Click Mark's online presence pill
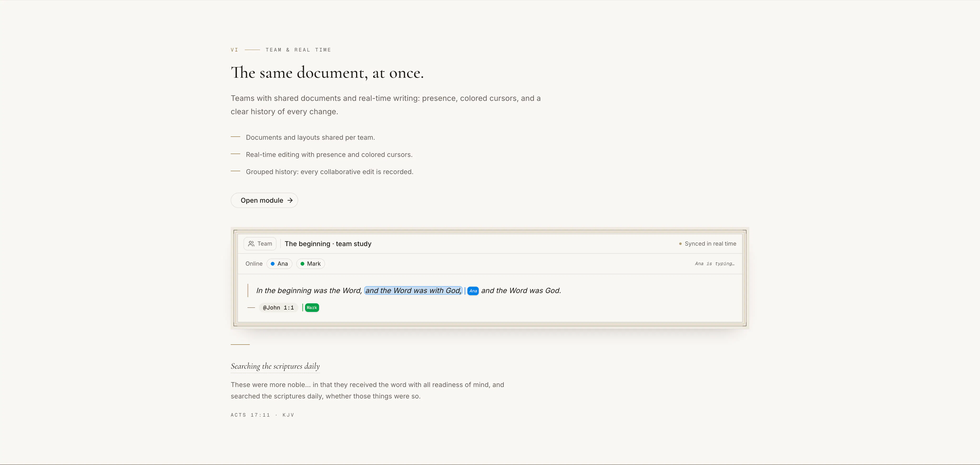The height and width of the screenshot is (465, 980). tap(311, 264)
